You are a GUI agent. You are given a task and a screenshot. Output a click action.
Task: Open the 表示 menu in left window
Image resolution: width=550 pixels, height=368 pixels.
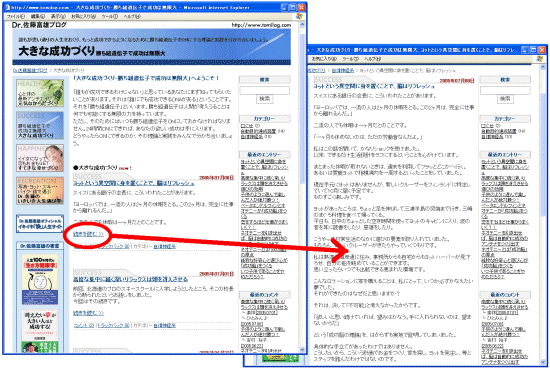click(x=58, y=16)
